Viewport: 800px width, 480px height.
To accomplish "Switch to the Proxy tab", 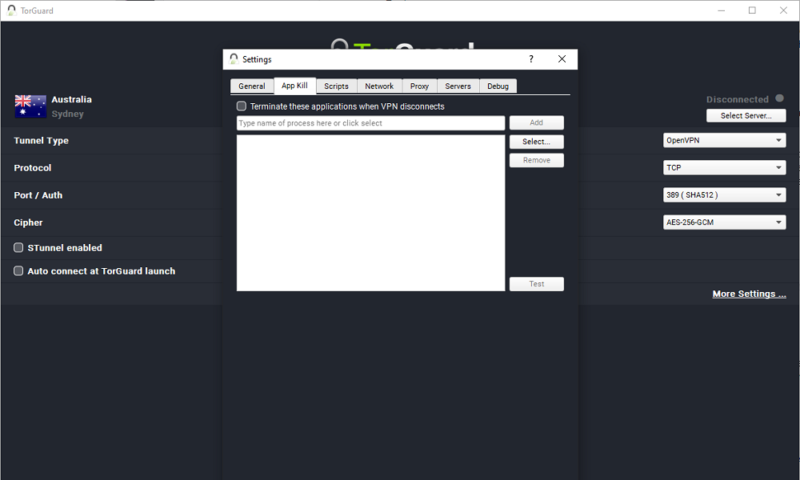I will click(x=419, y=86).
